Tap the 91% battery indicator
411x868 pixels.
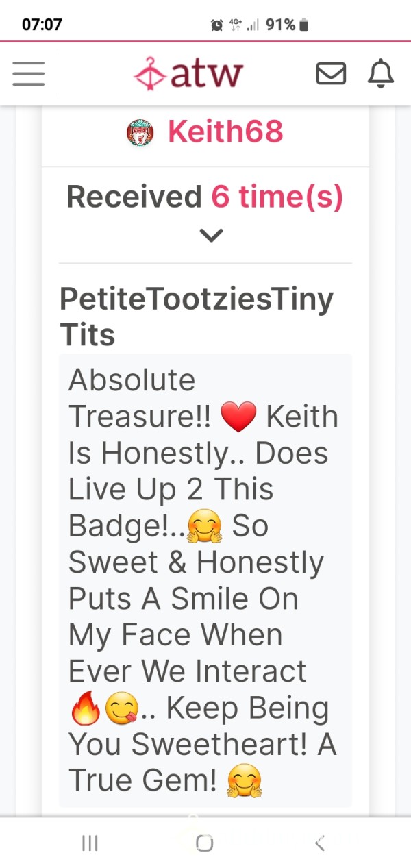pos(288,25)
